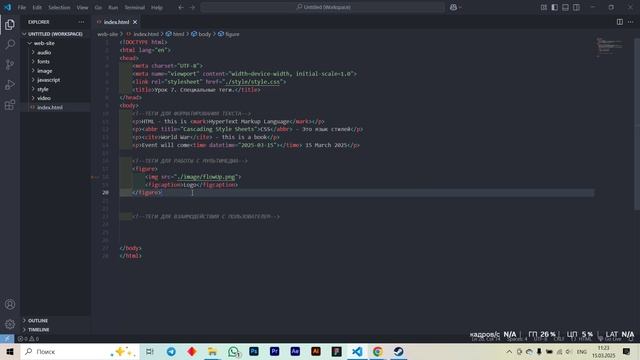Open the Run and Debug view
Viewport: 640px width, 360px height.
pos(10,84)
